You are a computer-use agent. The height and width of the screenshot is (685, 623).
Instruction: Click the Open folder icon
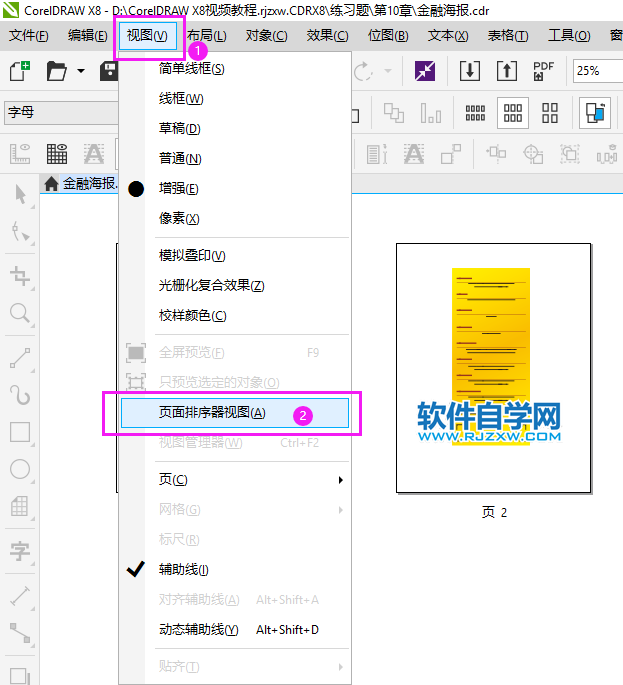57,71
